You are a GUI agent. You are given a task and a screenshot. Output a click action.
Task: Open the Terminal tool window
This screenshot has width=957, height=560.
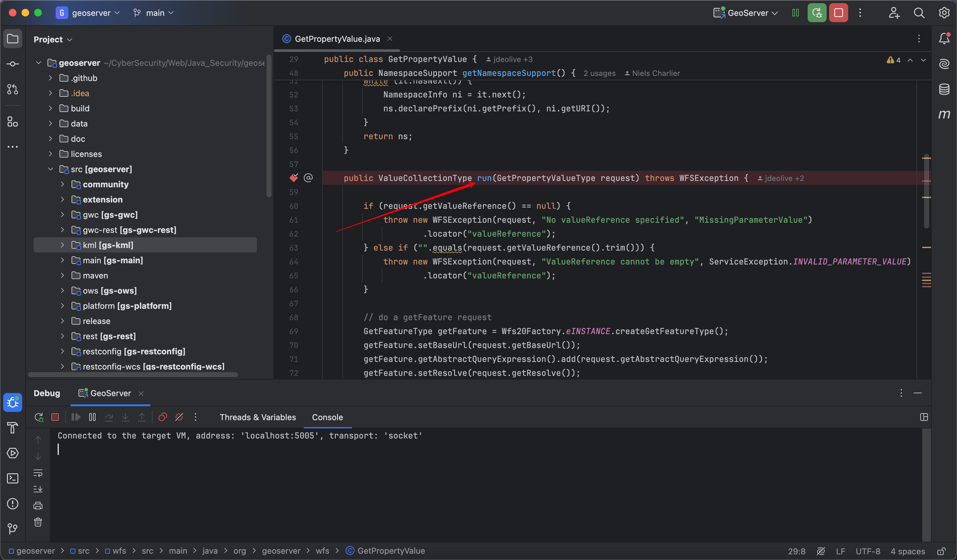pyautogui.click(x=13, y=478)
